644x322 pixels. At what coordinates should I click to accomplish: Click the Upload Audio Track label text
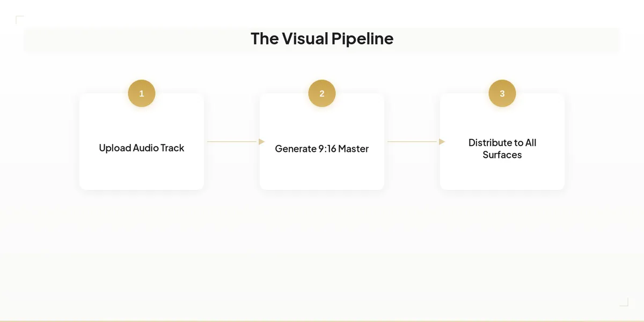pyautogui.click(x=142, y=148)
